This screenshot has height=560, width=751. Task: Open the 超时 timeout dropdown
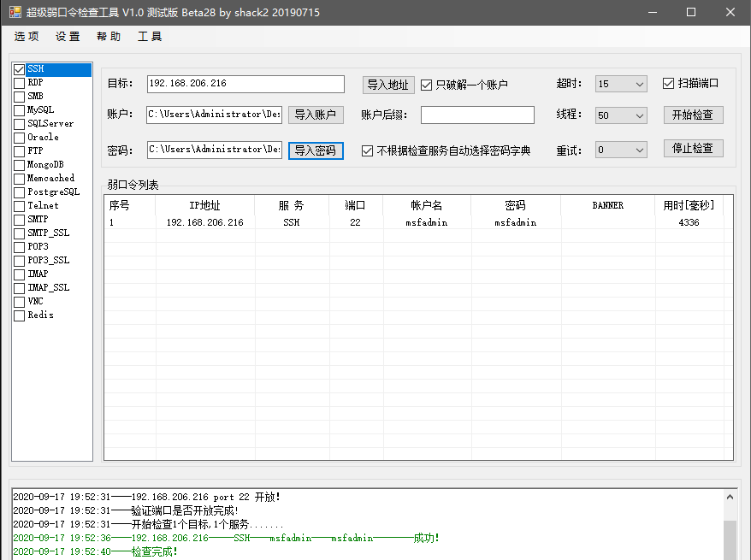(x=621, y=85)
